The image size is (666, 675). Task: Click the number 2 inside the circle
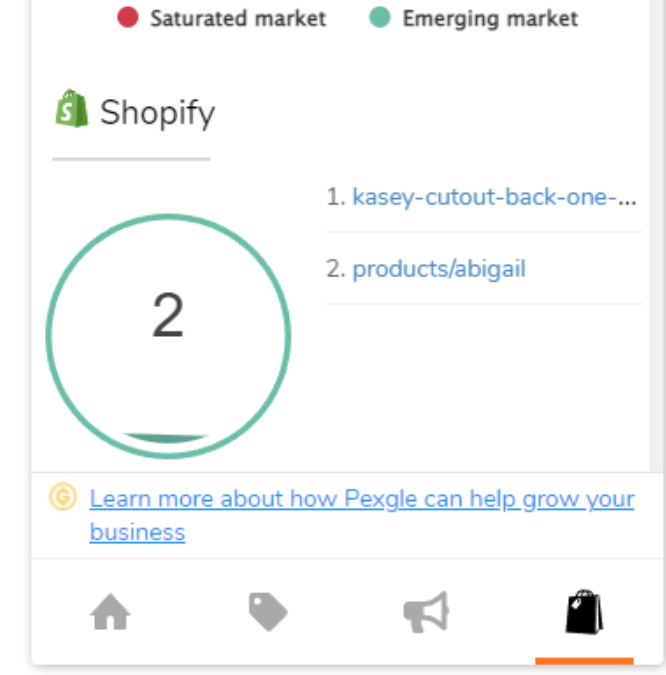pos(168,316)
